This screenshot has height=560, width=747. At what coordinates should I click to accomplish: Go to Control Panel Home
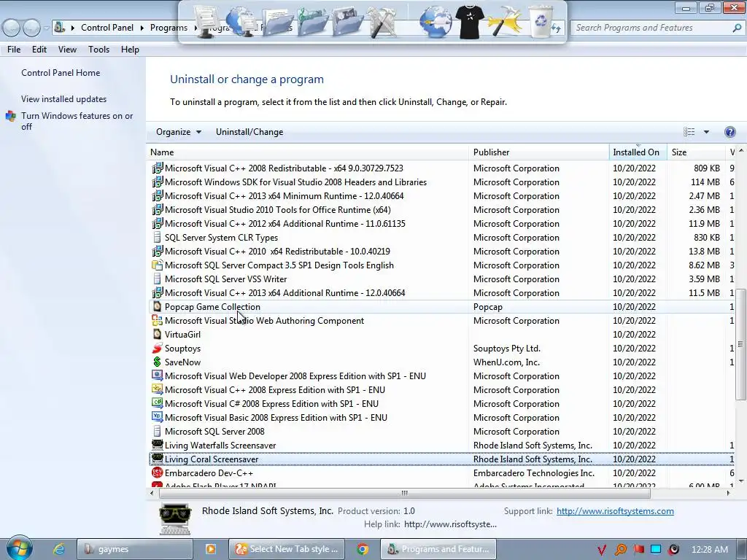(x=61, y=73)
